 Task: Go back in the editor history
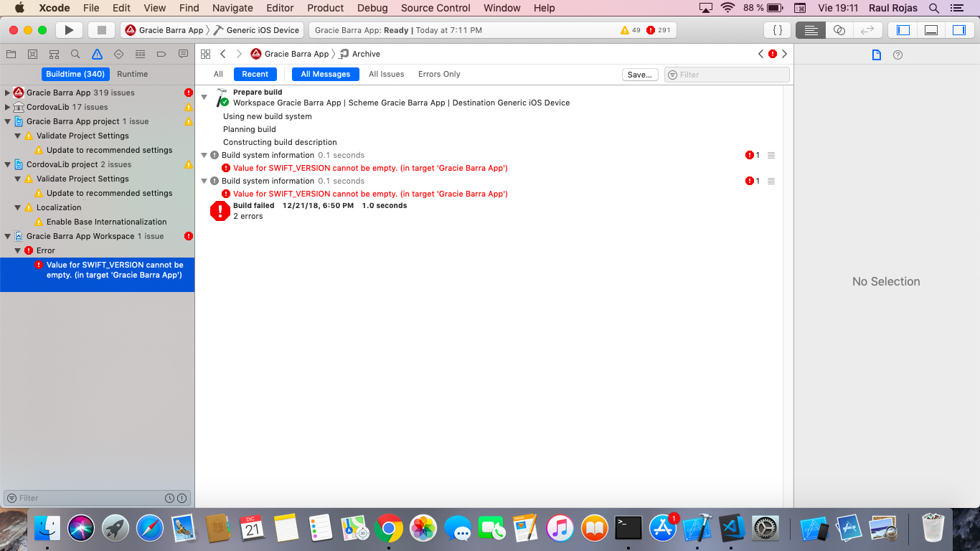[x=223, y=54]
